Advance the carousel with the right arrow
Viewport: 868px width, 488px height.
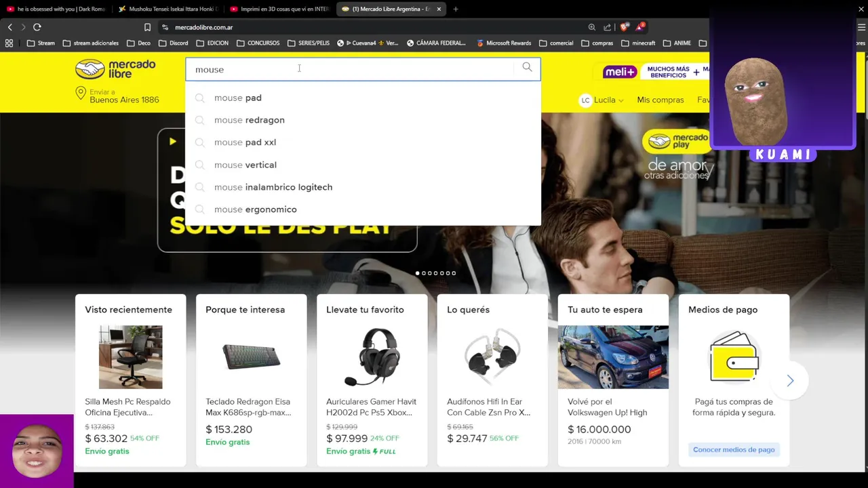point(790,381)
